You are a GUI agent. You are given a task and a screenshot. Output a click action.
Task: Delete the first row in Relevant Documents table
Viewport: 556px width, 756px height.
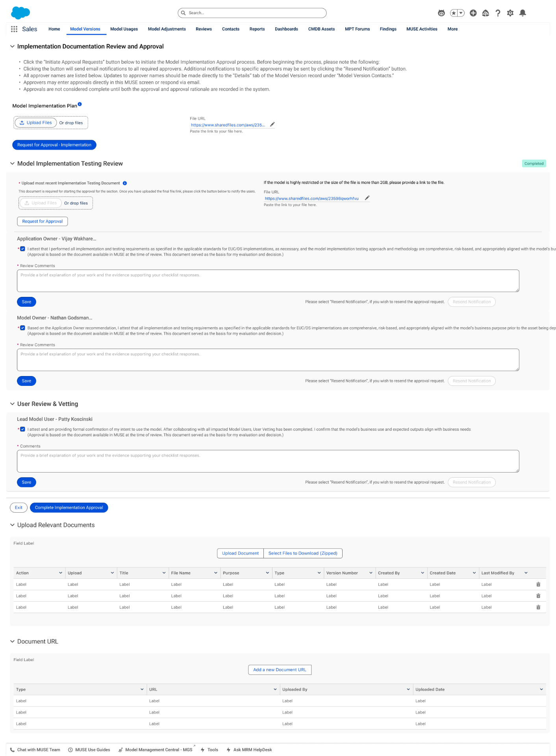tap(538, 585)
